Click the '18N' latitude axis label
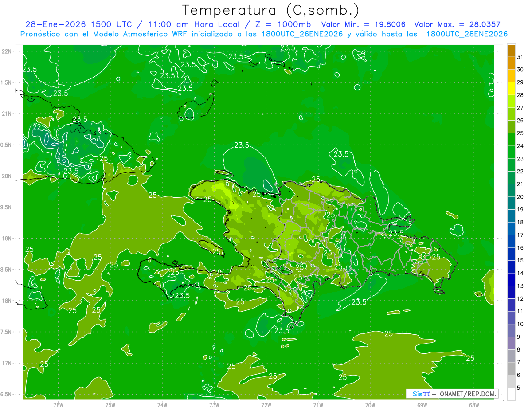Viewport: 532px width, 411px height. coord(7,301)
